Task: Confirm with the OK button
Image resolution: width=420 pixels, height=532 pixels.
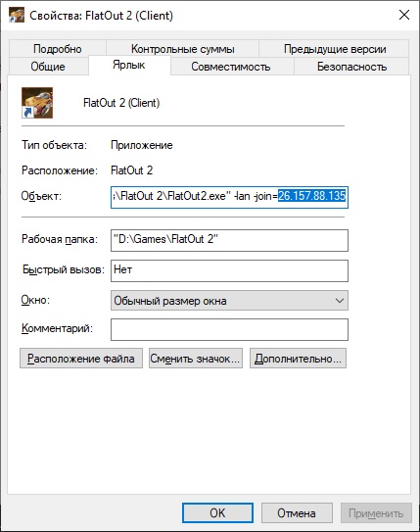Action: (x=217, y=512)
